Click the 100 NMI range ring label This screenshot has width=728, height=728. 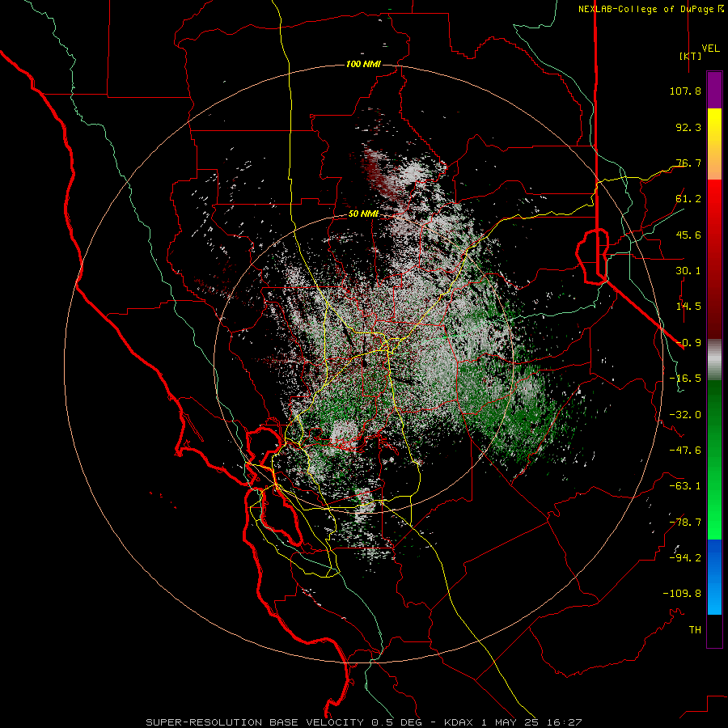(x=363, y=64)
